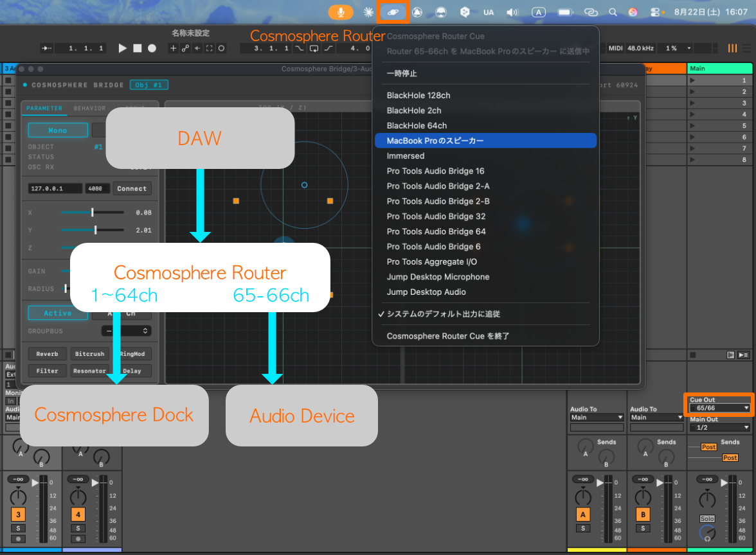
Task: Switch to BEHAVIOR tab in Cosmosphere Bridge
Action: [90, 109]
